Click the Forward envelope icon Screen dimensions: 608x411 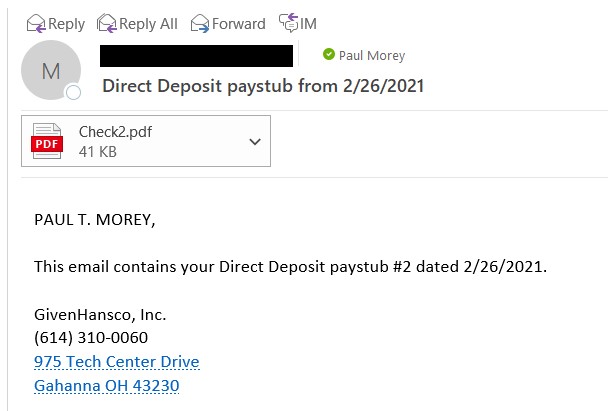[198, 23]
